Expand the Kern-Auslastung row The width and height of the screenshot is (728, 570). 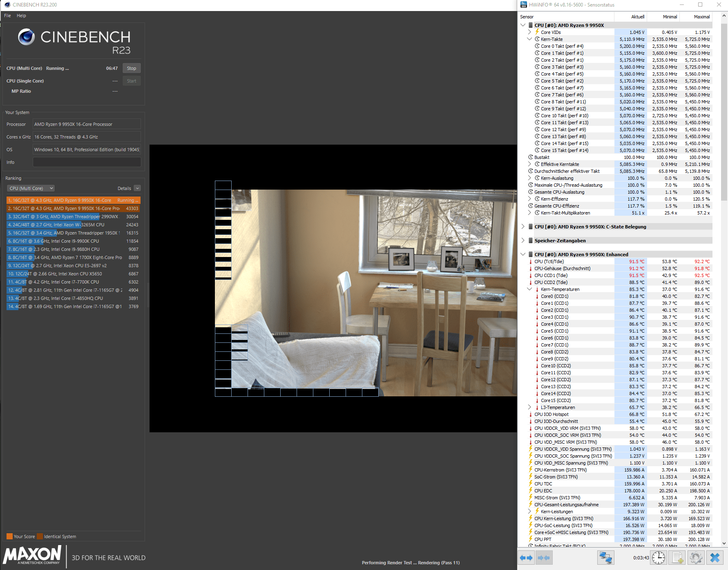click(x=529, y=178)
